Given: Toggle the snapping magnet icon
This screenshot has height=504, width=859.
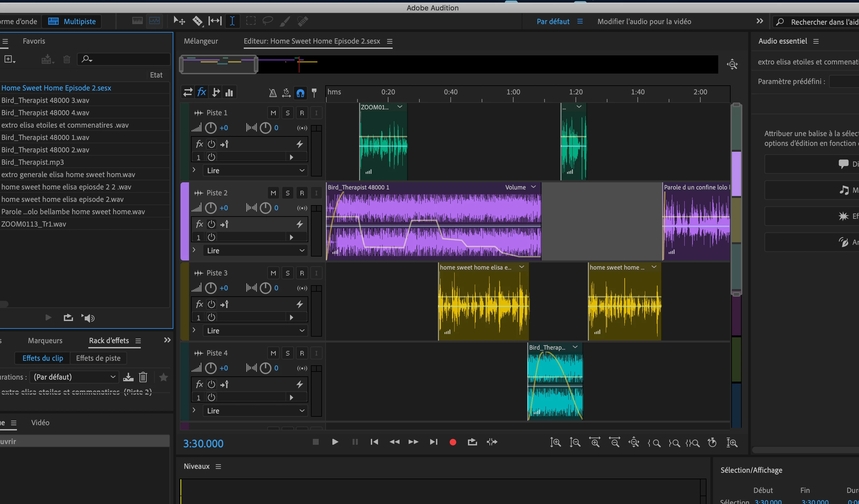Looking at the screenshot, I should [x=300, y=92].
